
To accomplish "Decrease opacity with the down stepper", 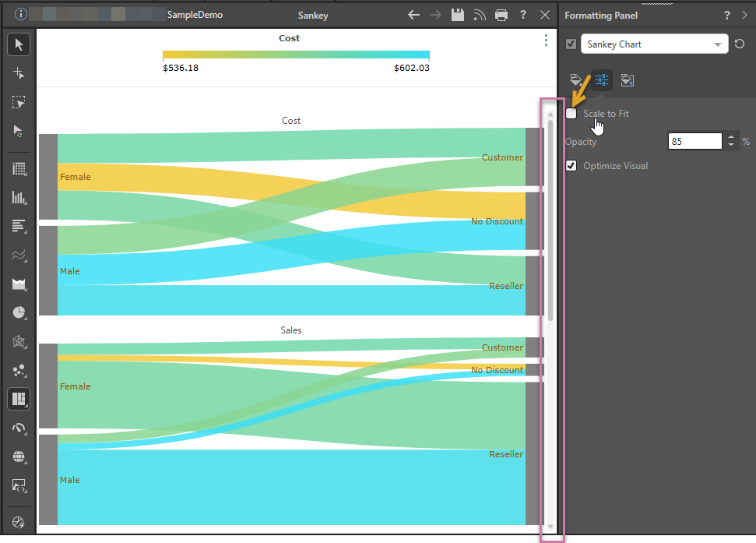I will point(731,145).
